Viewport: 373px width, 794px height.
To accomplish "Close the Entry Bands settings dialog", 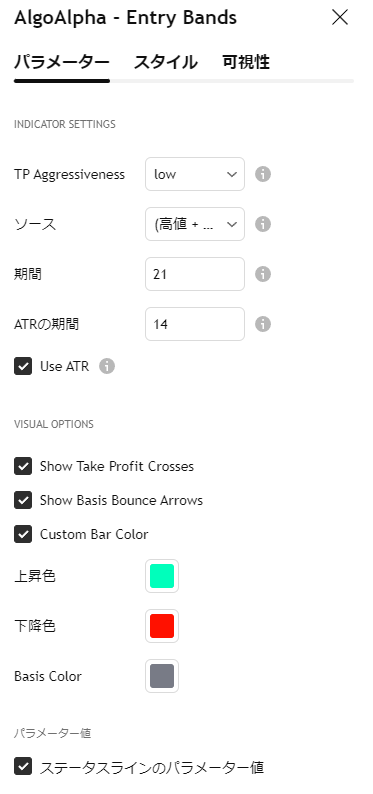I will pyautogui.click(x=340, y=18).
